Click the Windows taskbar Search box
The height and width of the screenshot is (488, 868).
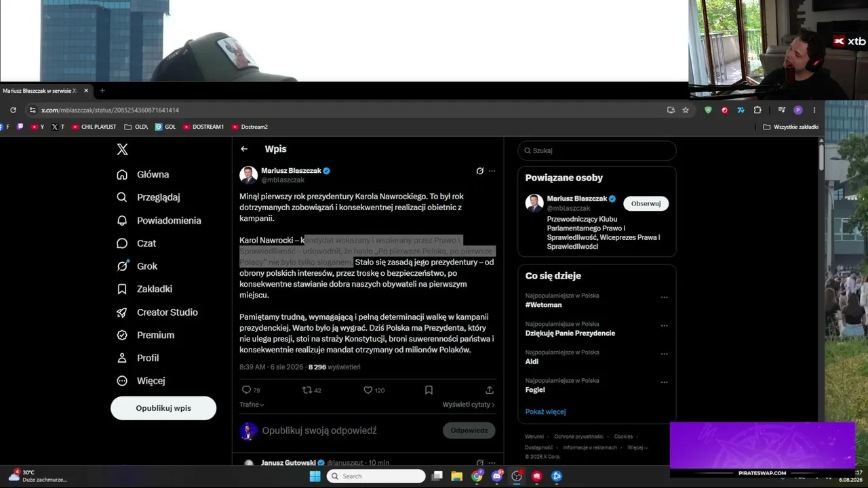[x=376, y=476]
